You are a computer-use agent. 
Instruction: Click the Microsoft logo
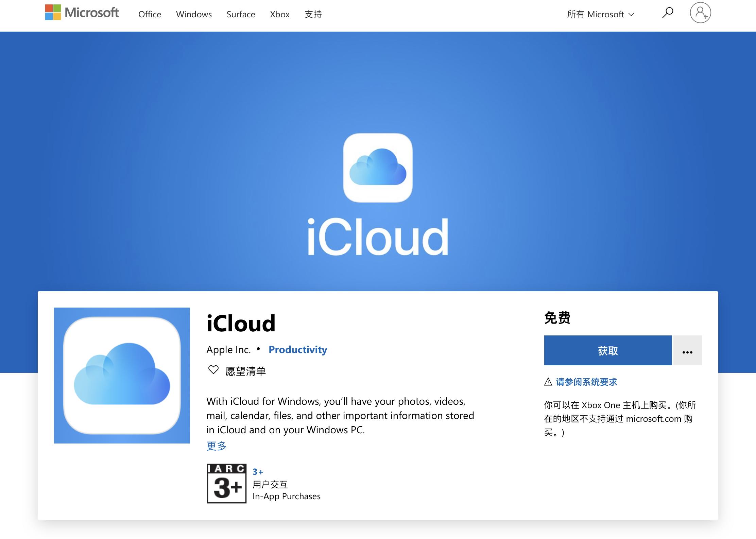tap(82, 13)
